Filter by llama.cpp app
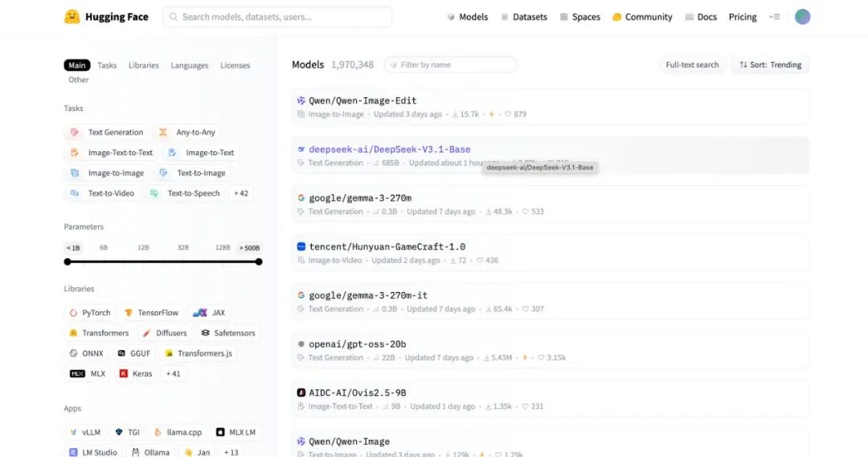This screenshot has height=457, width=868. coord(178,433)
